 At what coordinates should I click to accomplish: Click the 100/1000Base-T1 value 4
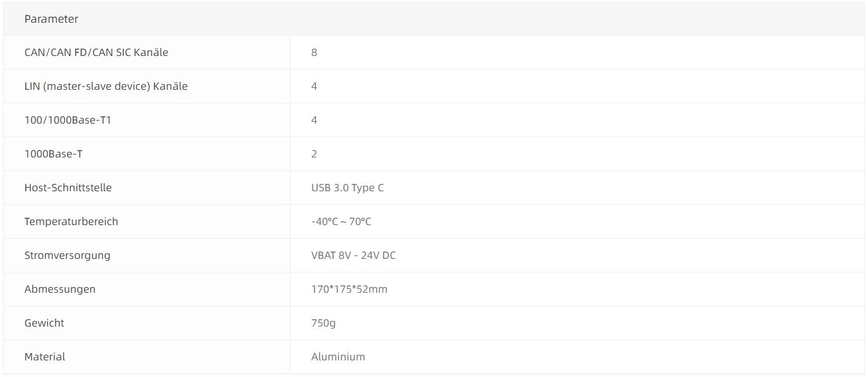[x=314, y=120]
